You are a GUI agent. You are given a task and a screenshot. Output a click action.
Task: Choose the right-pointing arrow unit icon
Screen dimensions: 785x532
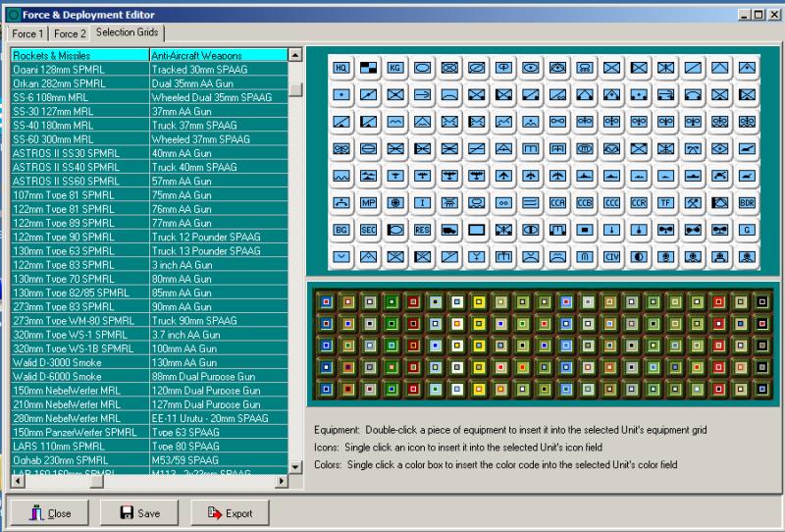point(422,94)
